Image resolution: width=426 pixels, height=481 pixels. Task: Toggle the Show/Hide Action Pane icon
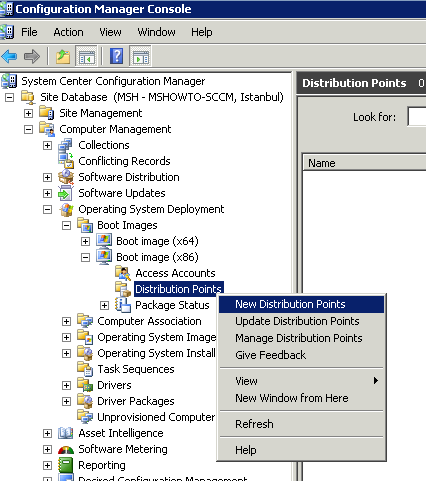141,56
